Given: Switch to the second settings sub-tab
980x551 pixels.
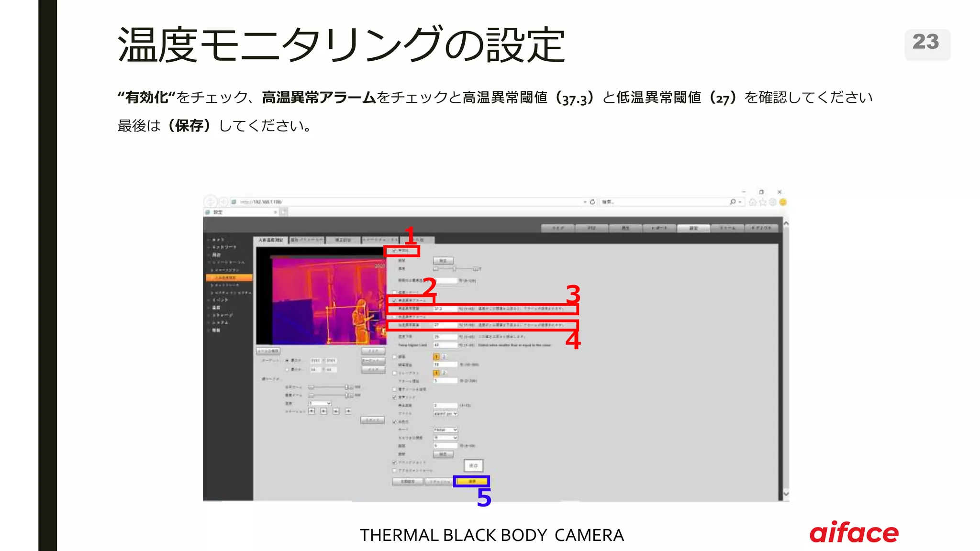Looking at the screenshot, I should (x=307, y=240).
